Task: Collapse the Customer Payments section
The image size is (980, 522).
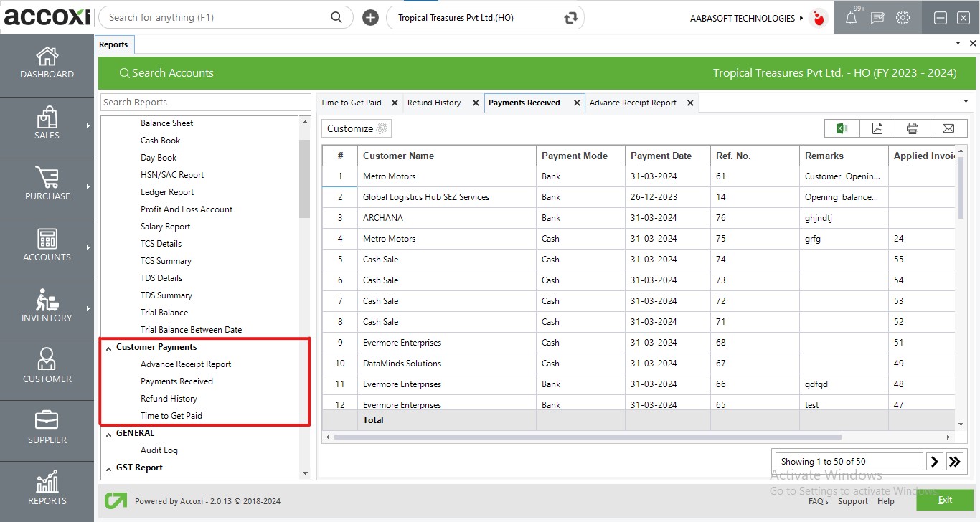Action: (109, 346)
